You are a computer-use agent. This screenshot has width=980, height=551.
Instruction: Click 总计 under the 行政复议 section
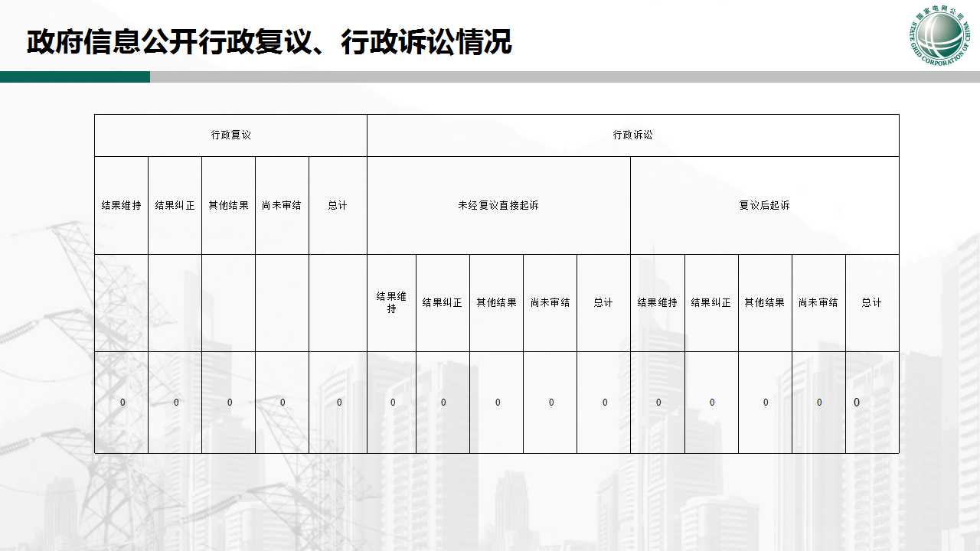(x=338, y=205)
